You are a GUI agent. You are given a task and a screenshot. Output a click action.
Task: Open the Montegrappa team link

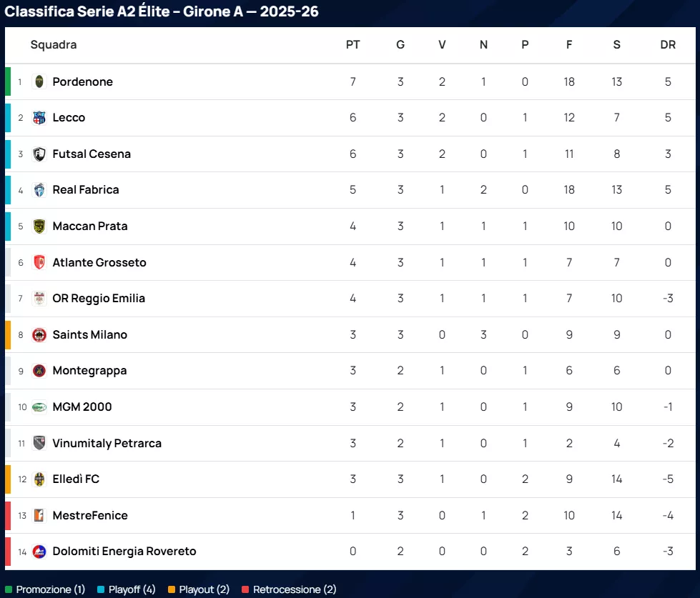[x=89, y=371]
